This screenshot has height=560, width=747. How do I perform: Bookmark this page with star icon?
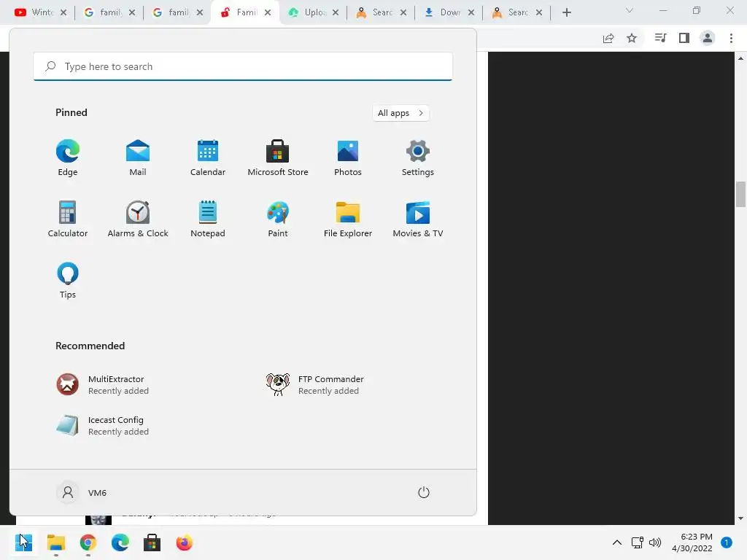pos(632,38)
